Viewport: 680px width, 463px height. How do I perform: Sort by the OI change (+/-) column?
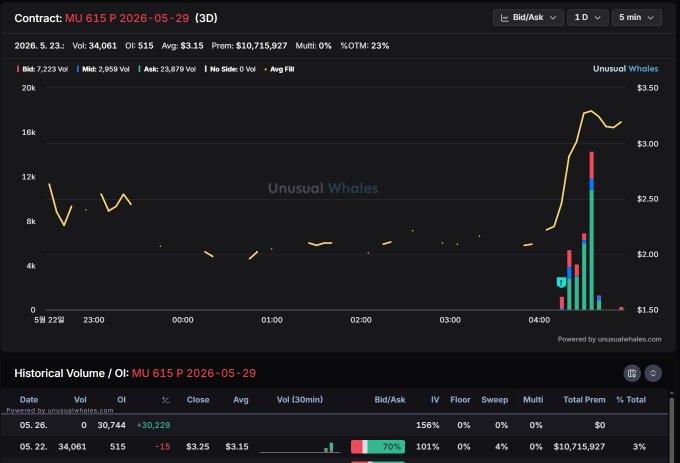tap(166, 400)
